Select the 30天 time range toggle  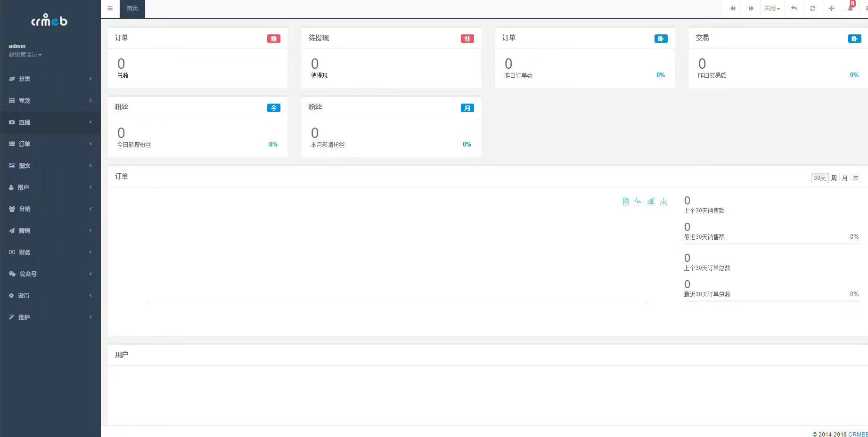pyautogui.click(x=819, y=178)
